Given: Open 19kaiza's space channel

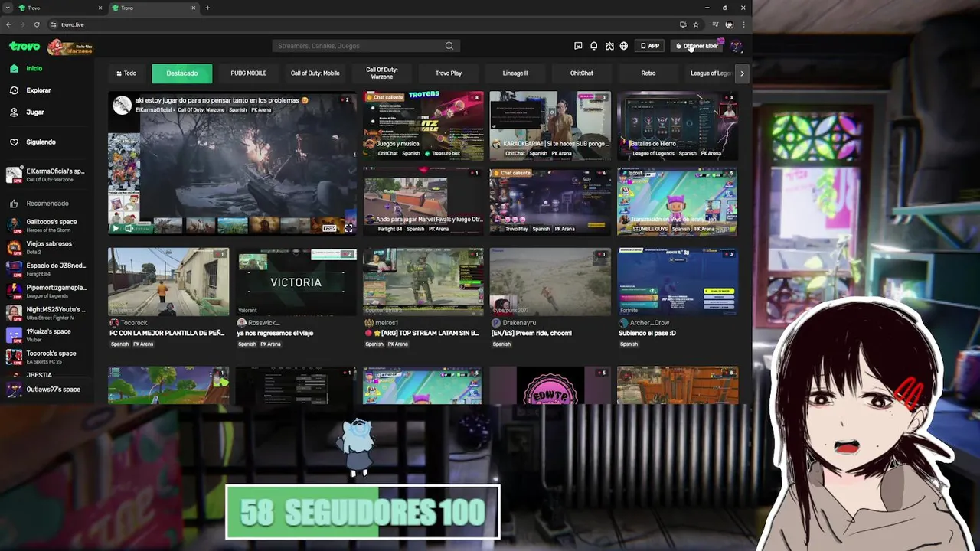Looking at the screenshot, I should pyautogui.click(x=46, y=335).
